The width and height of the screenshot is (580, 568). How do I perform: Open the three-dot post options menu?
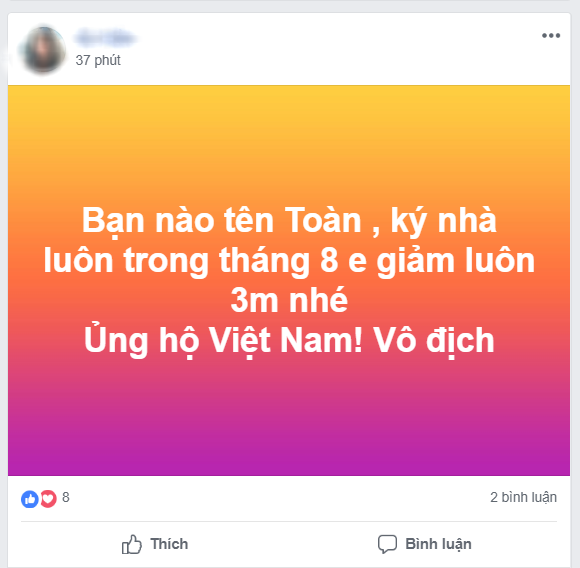[551, 36]
